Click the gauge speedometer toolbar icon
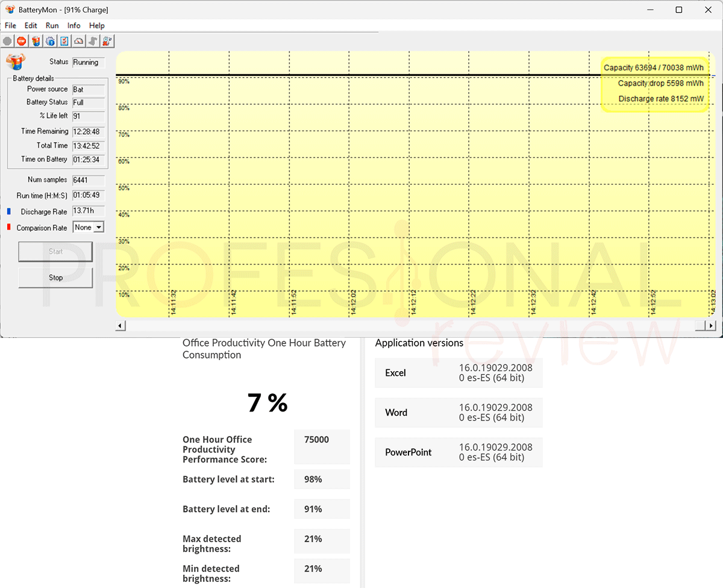This screenshot has height=588, width=723. pos(79,41)
